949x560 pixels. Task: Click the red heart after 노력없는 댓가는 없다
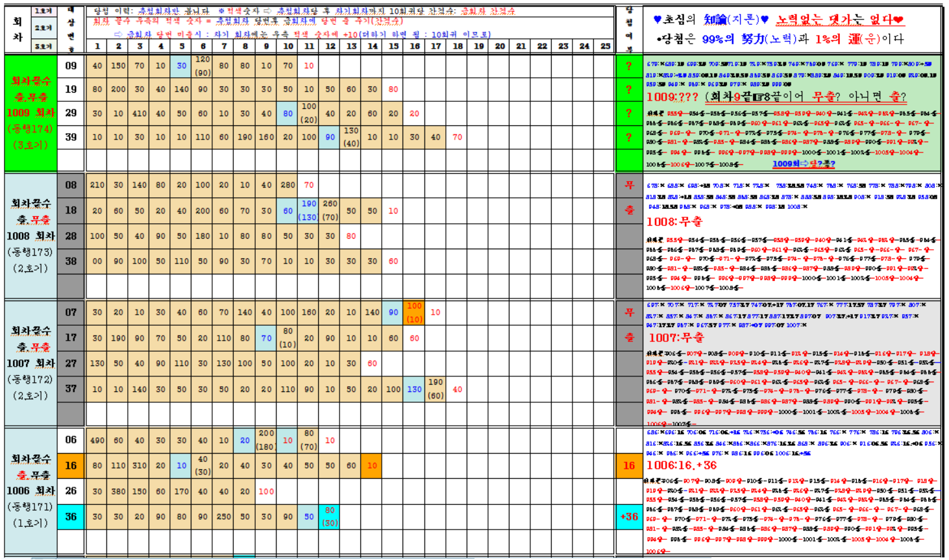click(898, 20)
